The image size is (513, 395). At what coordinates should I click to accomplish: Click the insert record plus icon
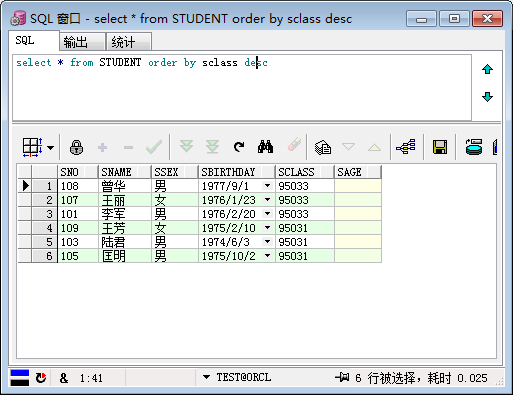(103, 147)
